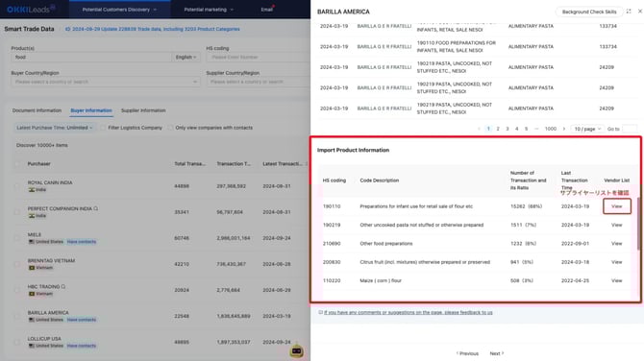Switch to Supplier Information tab
The height and width of the screenshot is (361, 644).
[x=143, y=110]
